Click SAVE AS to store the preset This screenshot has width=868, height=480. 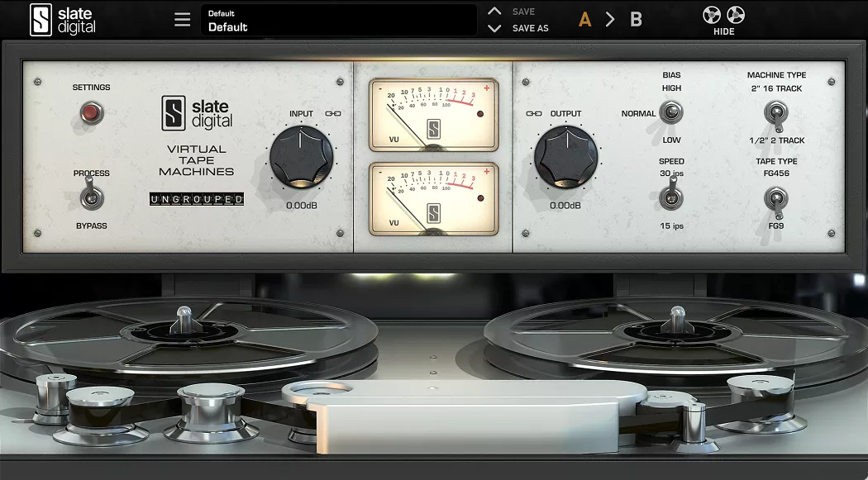coord(530,26)
